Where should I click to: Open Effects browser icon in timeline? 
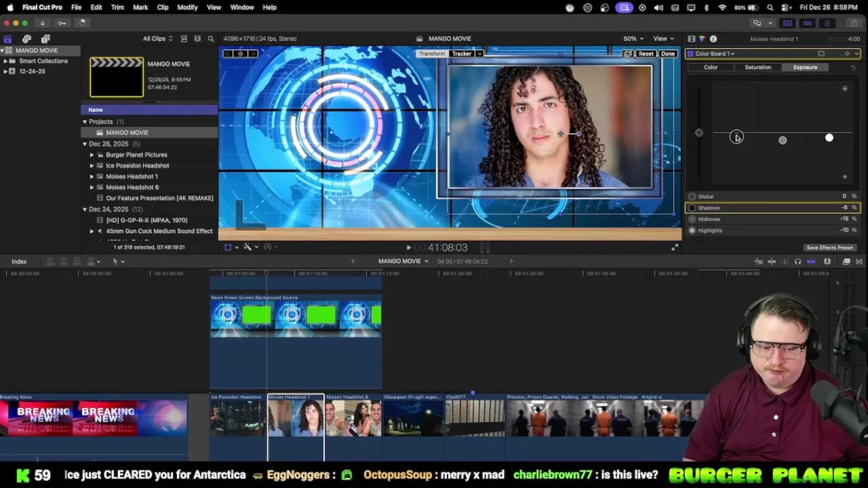coord(846,262)
